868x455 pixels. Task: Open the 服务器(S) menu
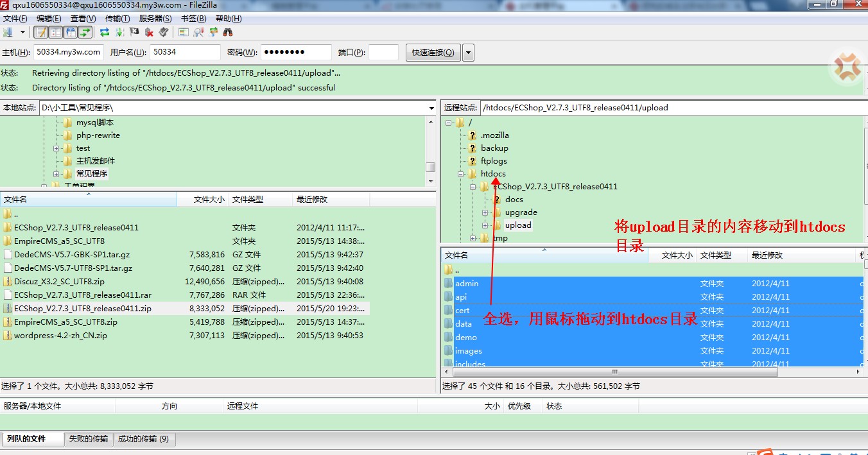tap(155, 19)
